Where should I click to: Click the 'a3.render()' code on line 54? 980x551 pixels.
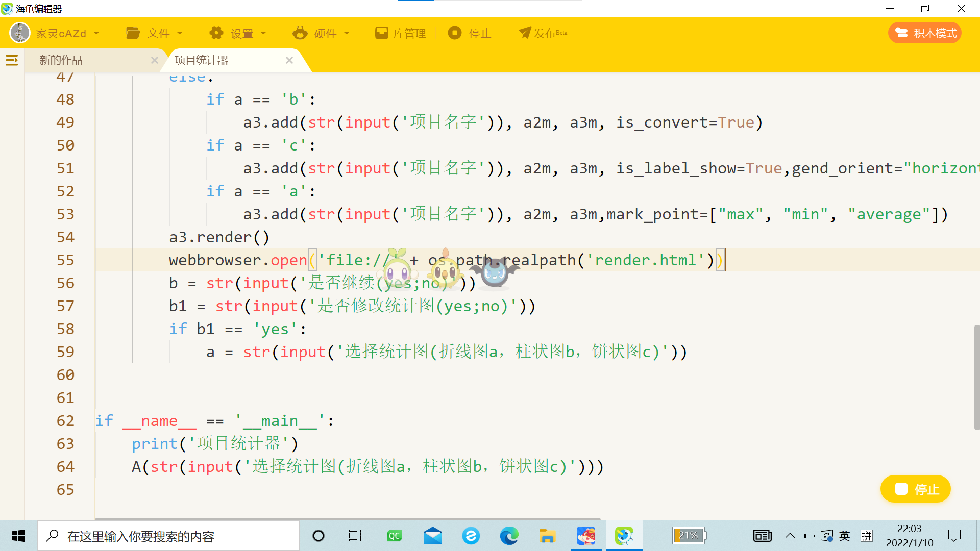(219, 237)
